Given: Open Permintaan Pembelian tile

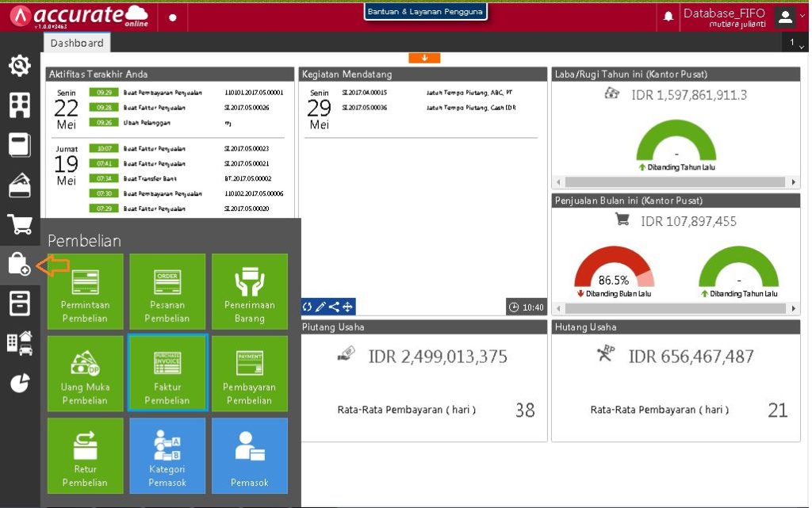Looking at the screenshot, I should tap(85, 291).
